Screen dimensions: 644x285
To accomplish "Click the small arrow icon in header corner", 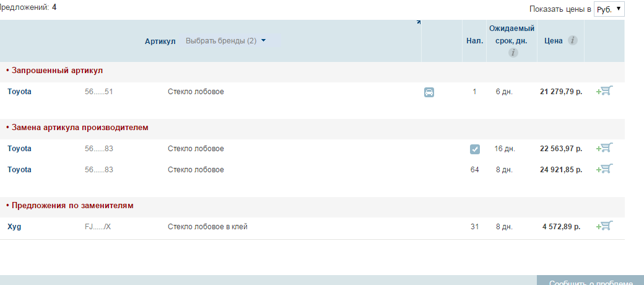I will tap(419, 23).
